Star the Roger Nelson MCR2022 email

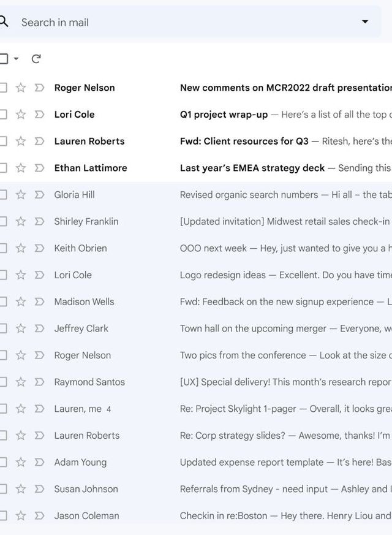[x=21, y=88]
